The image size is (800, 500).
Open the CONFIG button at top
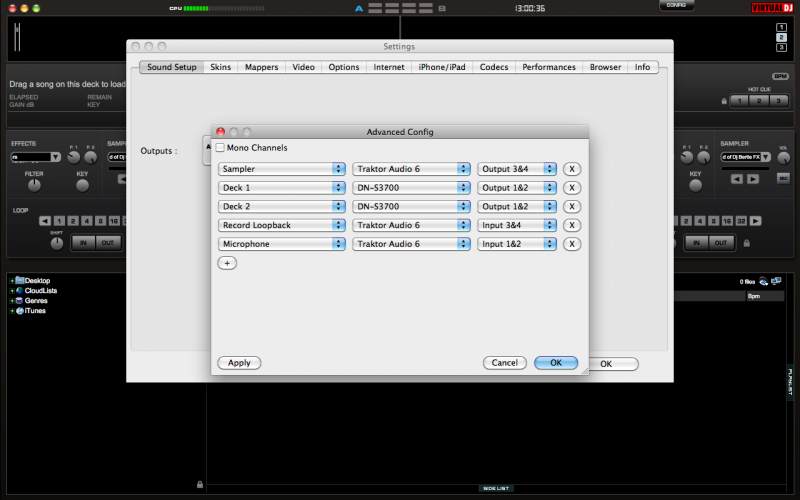[x=676, y=6]
